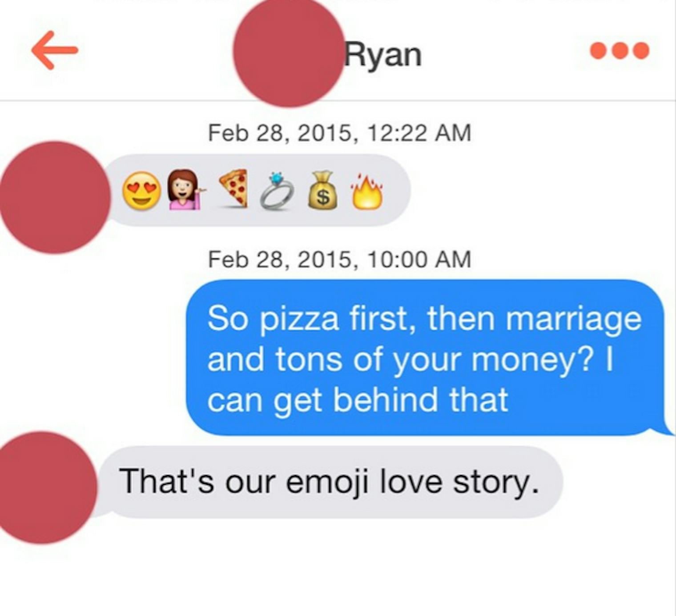The width and height of the screenshot is (676, 616).
Task: Select the gray emoji message bubble
Action: (258, 190)
